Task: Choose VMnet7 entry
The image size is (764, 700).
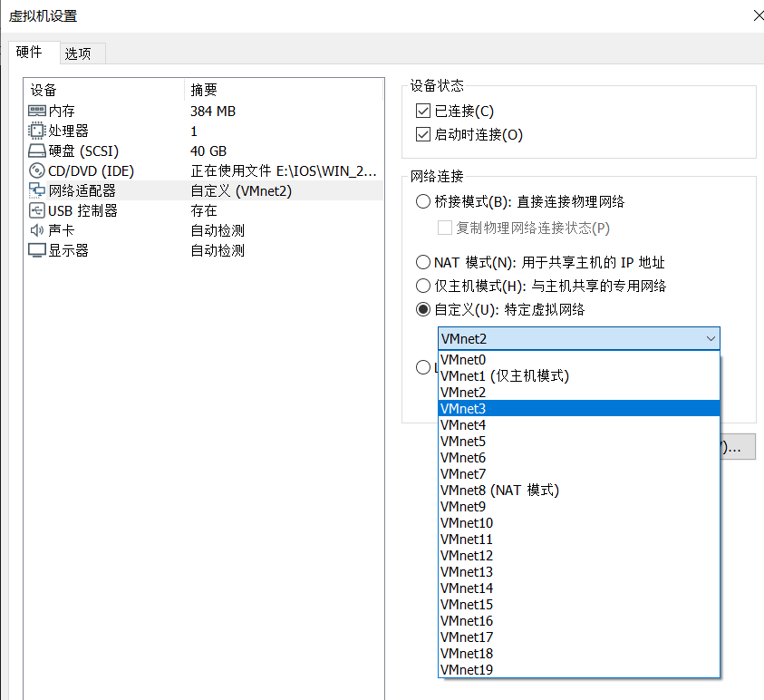Action: point(579,474)
